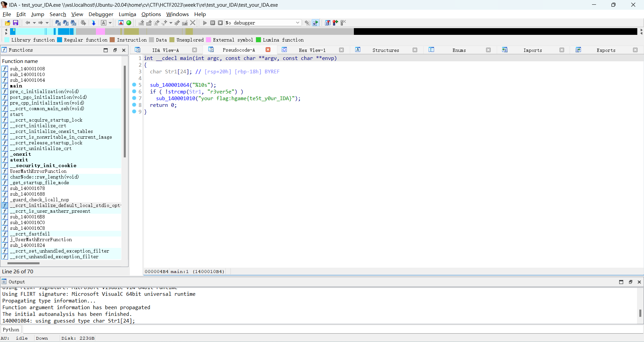Click the green circle toolbar icon
The height and width of the screenshot is (342, 644).
click(x=129, y=23)
